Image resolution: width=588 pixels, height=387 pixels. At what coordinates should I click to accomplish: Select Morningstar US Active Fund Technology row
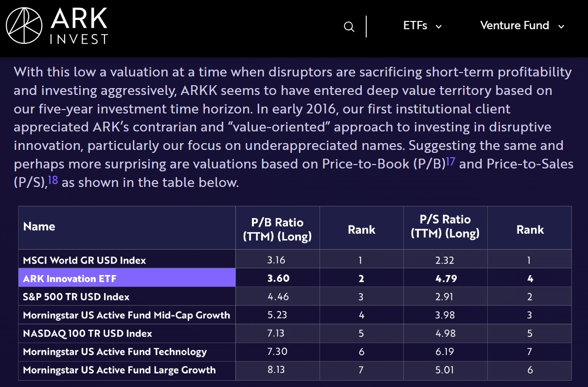click(x=115, y=351)
